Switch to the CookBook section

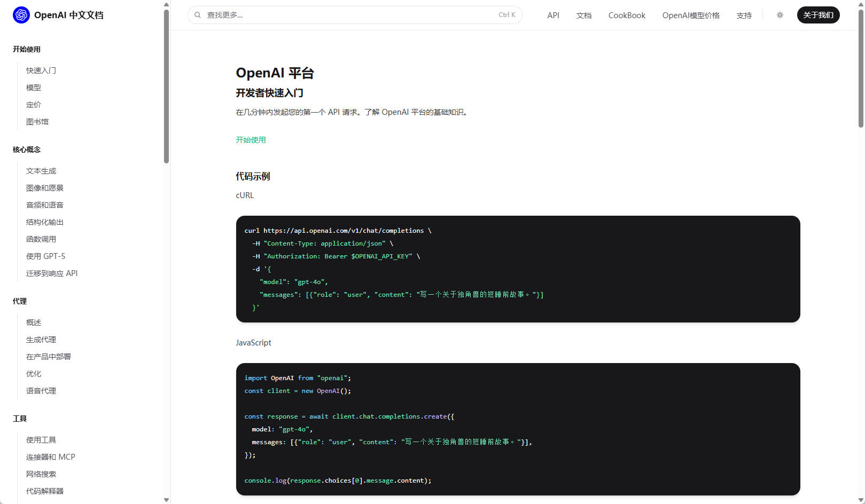tap(626, 15)
